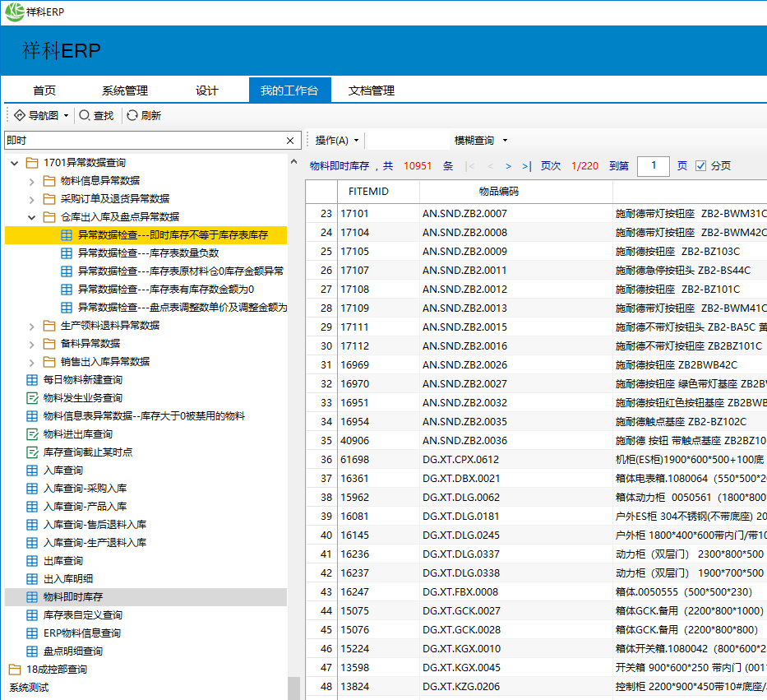Open the 操作(A) dropdown menu

coord(336,141)
